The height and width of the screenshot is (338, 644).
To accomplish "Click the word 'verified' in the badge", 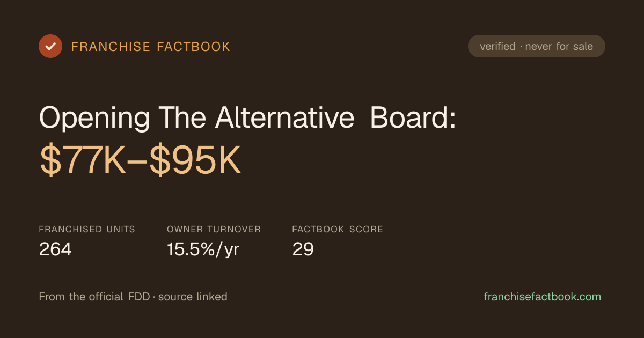I will pyautogui.click(x=497, y=46).
